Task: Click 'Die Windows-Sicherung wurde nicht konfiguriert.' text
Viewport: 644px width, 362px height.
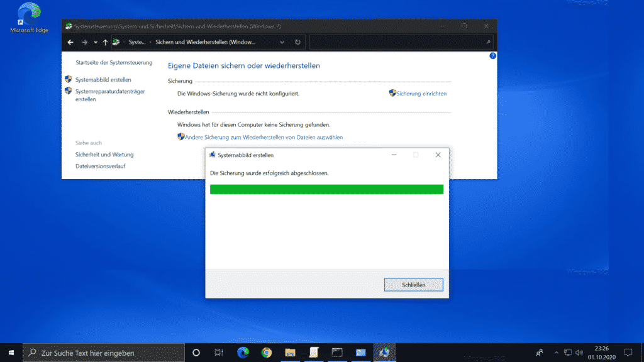Action: point(238,94)
